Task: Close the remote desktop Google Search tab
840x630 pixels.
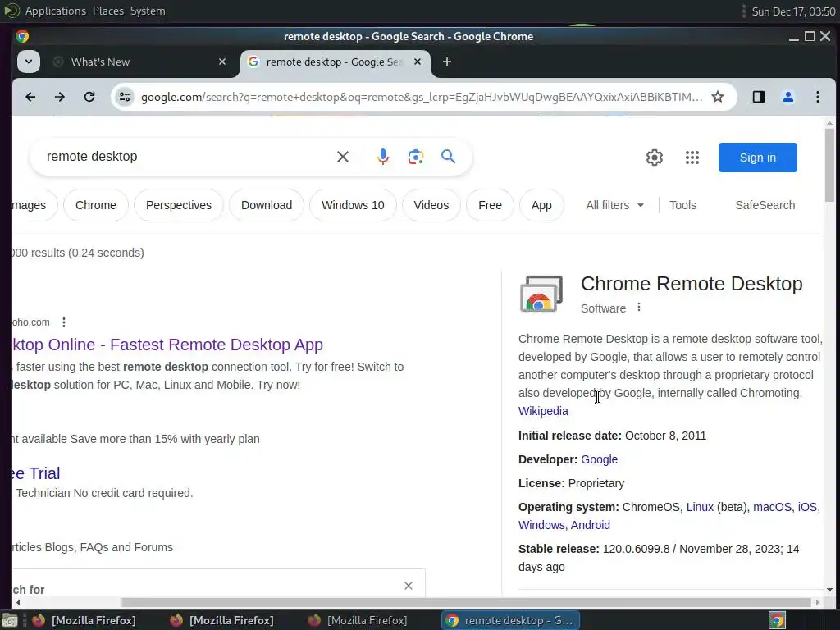Action: click(418, 62)
